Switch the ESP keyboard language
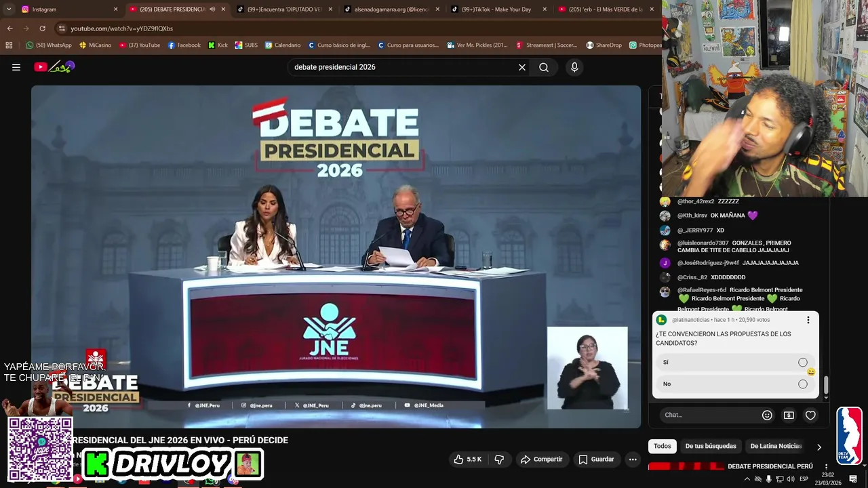Screen dimensions: 868x488 click(x=804, y=479)
